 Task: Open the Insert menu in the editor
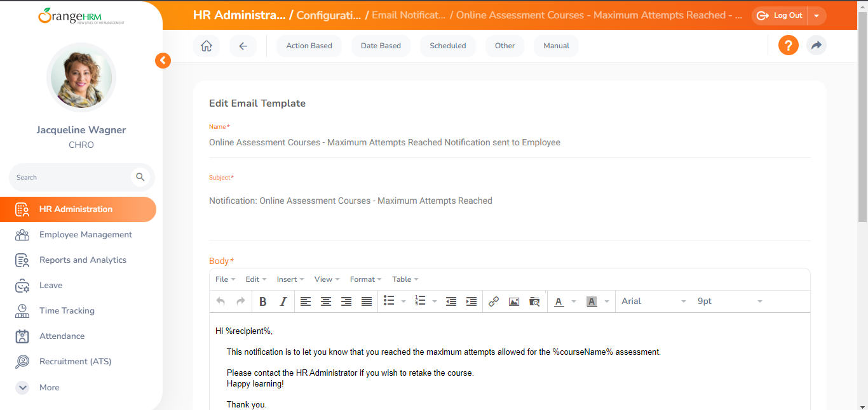pyautogui.click(x=290, y=279)
